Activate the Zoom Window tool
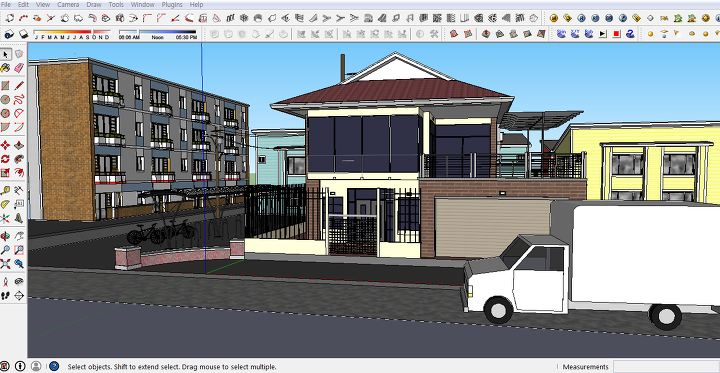Viewport: 720px width, 373px height. 19,250
